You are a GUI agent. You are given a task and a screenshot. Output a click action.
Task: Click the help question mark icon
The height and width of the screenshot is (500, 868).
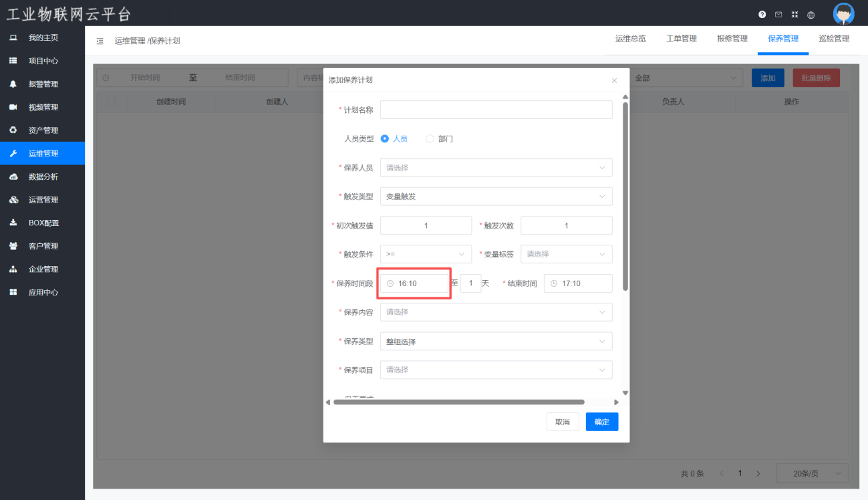[x=762, y=14]
